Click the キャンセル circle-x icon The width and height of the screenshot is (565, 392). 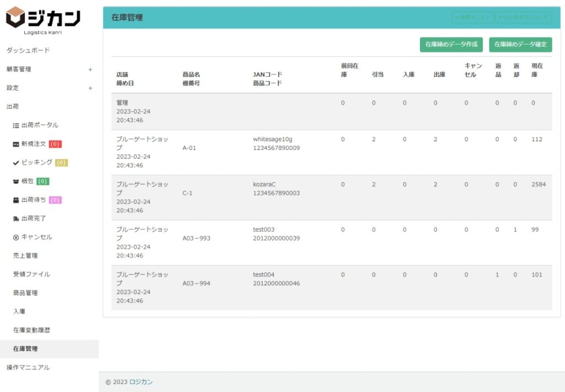click(16, 237)
